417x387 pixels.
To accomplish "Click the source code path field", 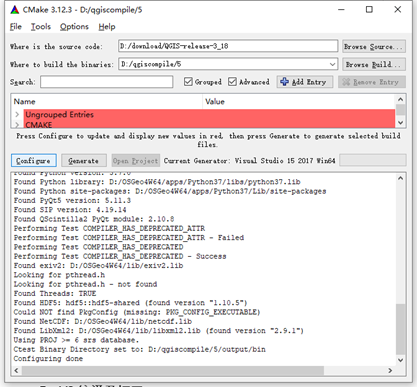I will 228,46.
